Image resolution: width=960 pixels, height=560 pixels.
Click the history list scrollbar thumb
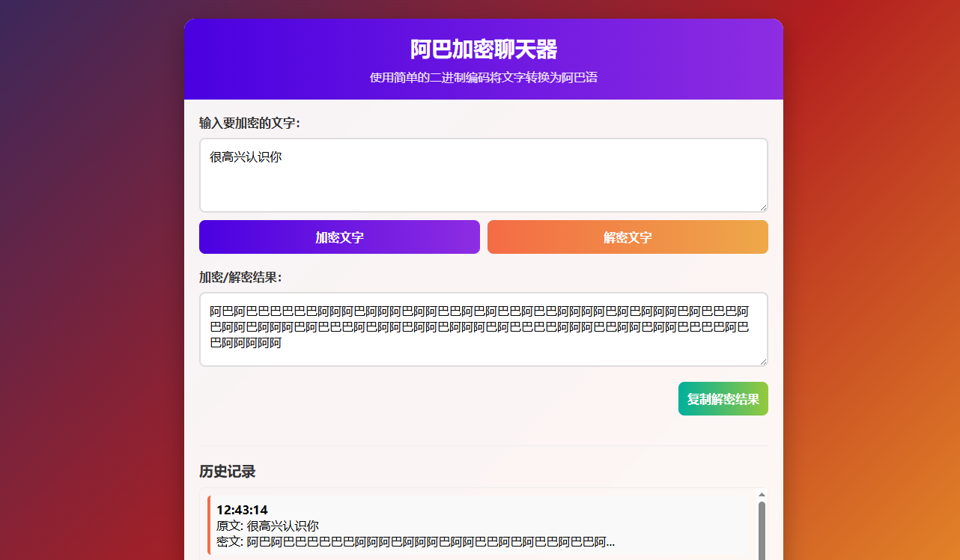[762, 530]
